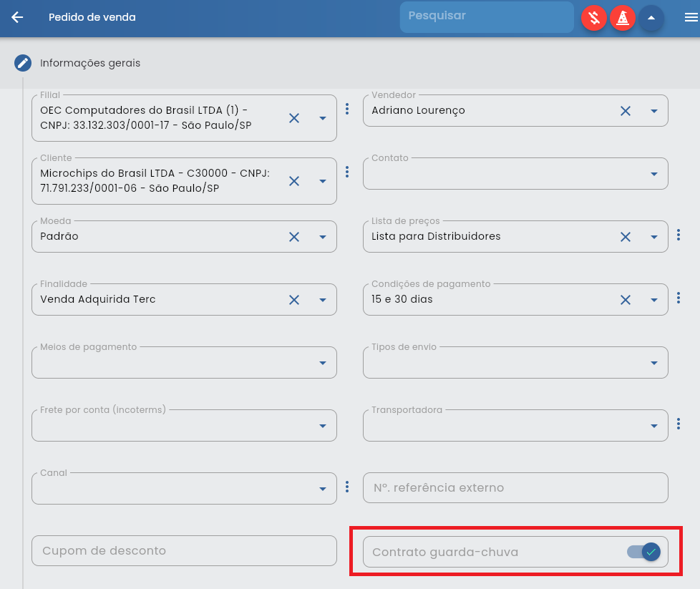Viewport: 700px width, 589px height.
Task: Remove the 15 e 30 dias payment condition
Action: point(626,299)
